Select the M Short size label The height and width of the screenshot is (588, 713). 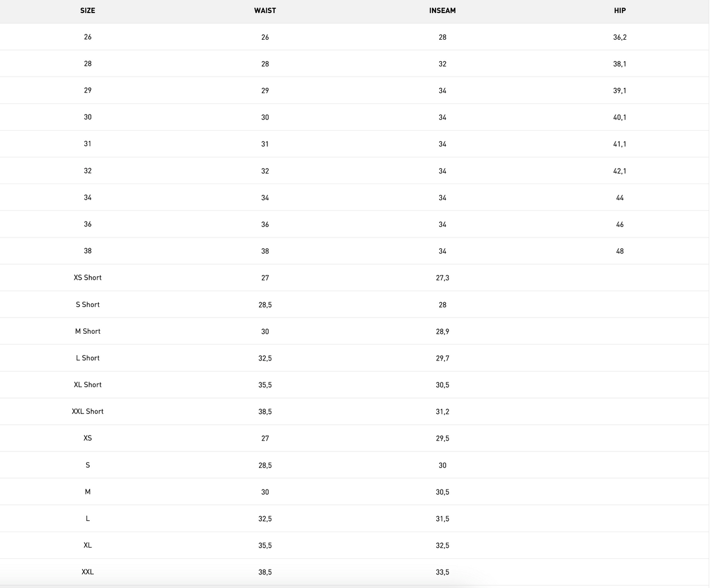tap(87, 331)
